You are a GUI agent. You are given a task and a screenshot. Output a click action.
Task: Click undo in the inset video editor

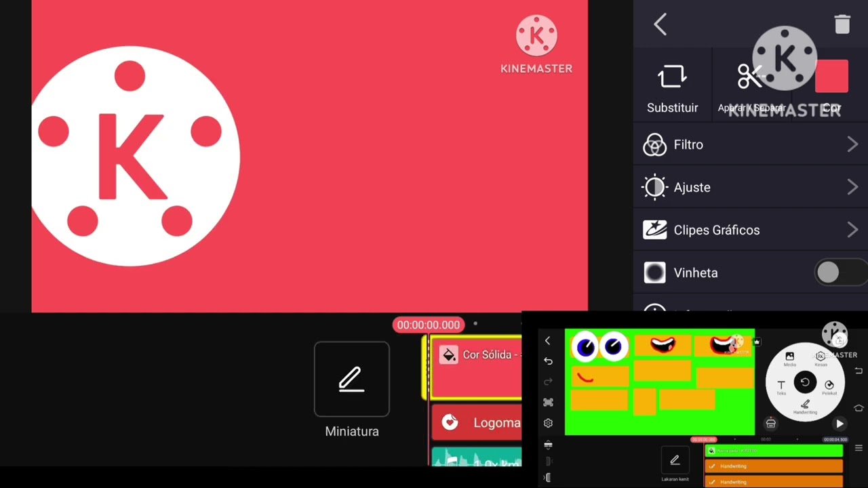(548, 361)
